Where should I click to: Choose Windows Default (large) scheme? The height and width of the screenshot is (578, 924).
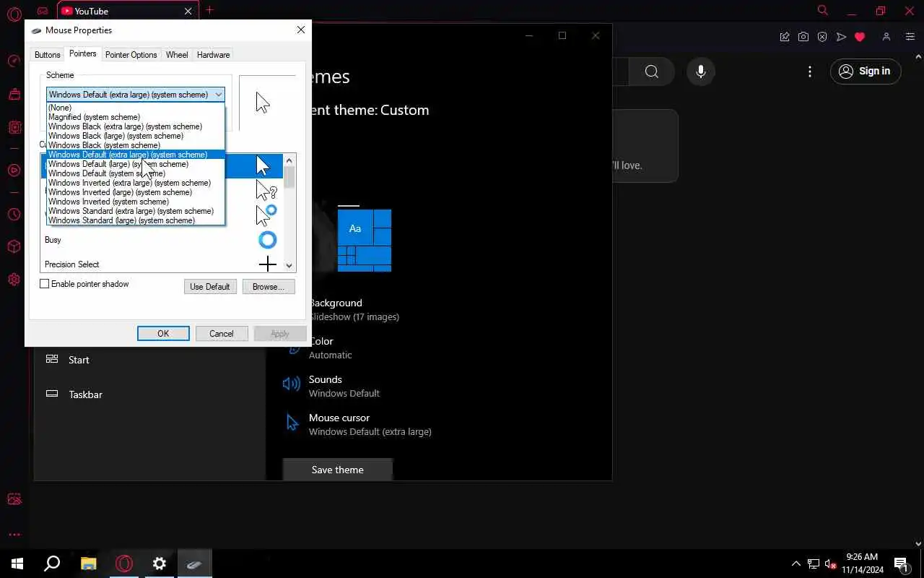(136, 164)
